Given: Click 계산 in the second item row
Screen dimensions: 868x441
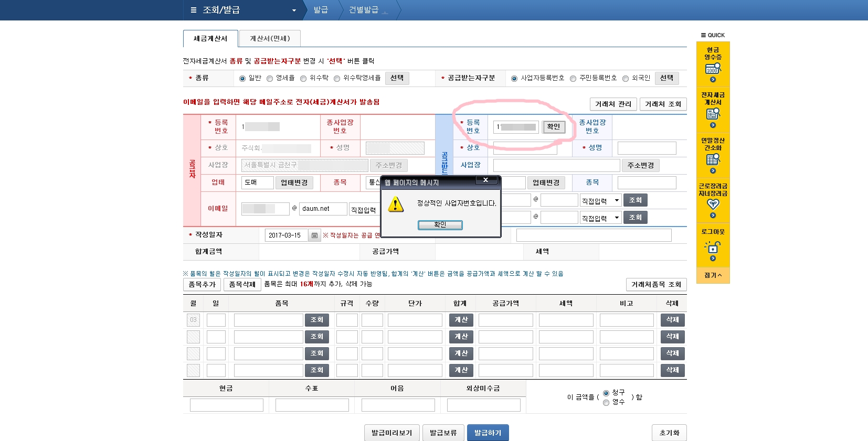Looking at the screenshot, I should (x=461, y=337).
